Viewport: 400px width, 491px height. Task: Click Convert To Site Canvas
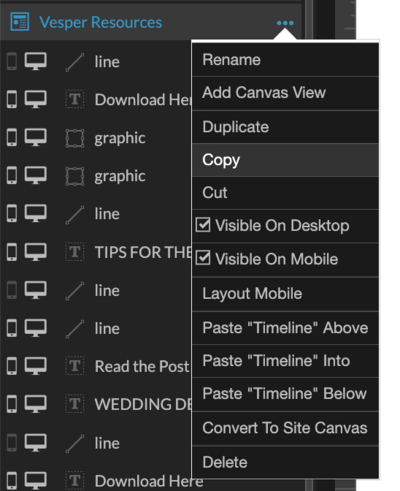pyautogui.click(x=285, y=428)
